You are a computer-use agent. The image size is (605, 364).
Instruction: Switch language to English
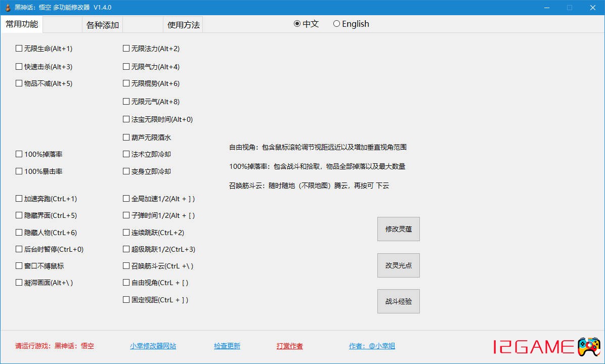pos(336,24)
